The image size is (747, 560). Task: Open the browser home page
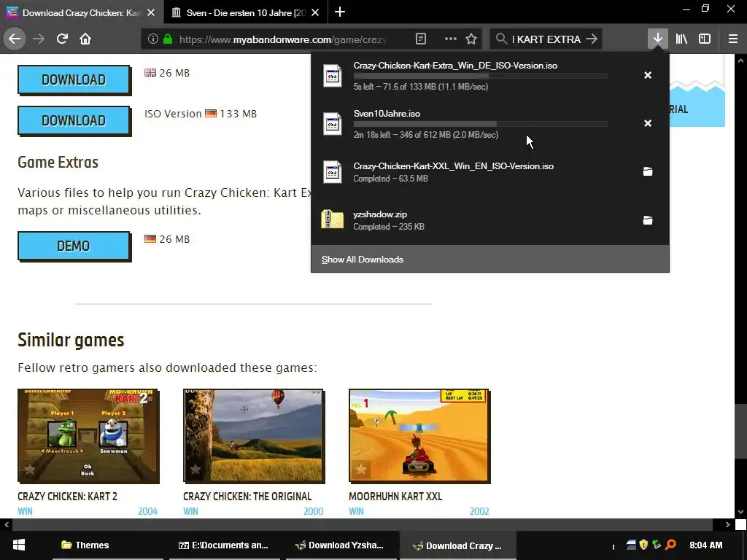click(x=85, y=39)
